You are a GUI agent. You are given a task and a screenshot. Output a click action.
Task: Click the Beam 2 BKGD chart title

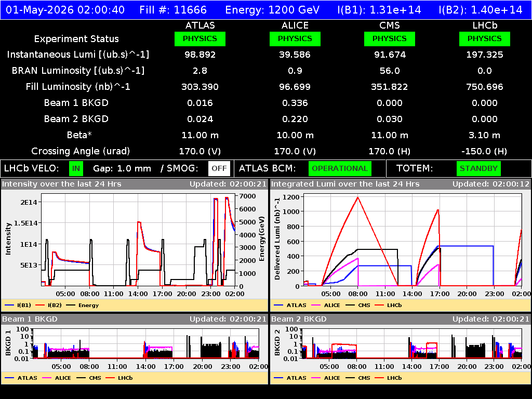pos(299,319)
